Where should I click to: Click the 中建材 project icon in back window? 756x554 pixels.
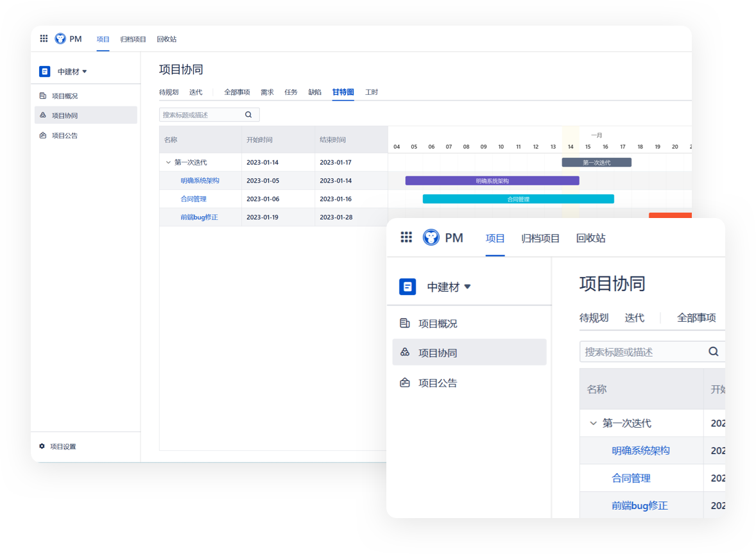click(x=44, y=71)
